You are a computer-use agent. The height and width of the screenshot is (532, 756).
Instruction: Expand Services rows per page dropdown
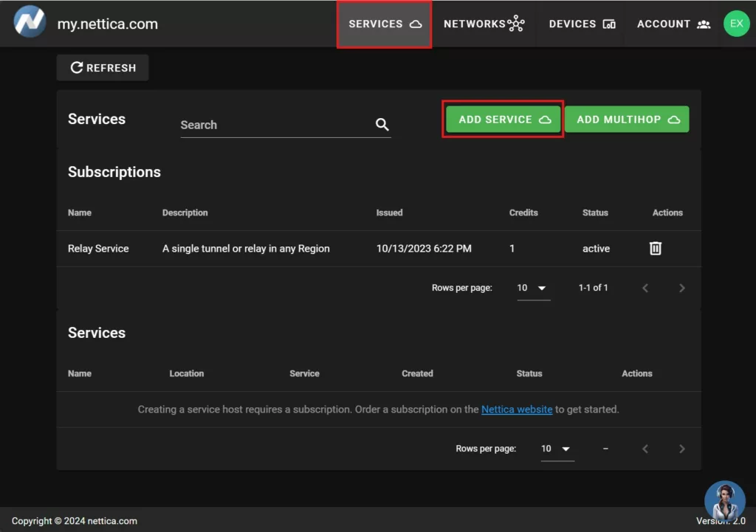pos(557,449)
